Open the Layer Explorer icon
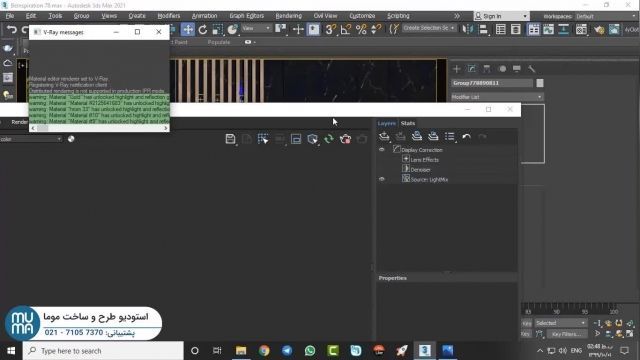The width and height of the screenshot is (640, 360). pyautogui.click(x=516, y=29)
